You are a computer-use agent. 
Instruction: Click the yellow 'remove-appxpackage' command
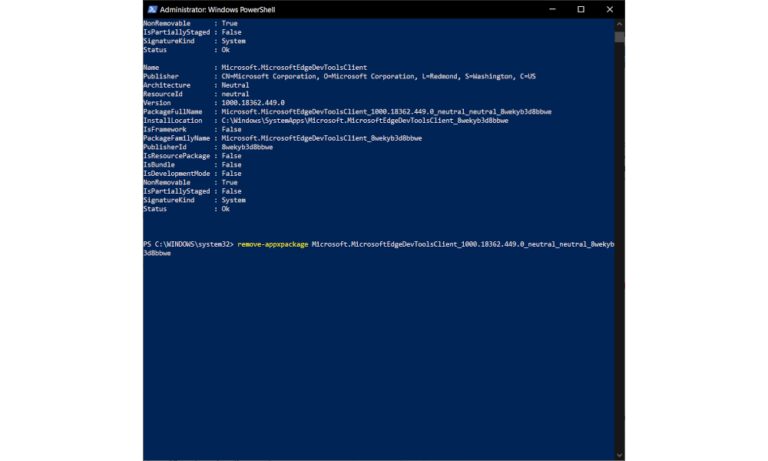pos(273,244)
